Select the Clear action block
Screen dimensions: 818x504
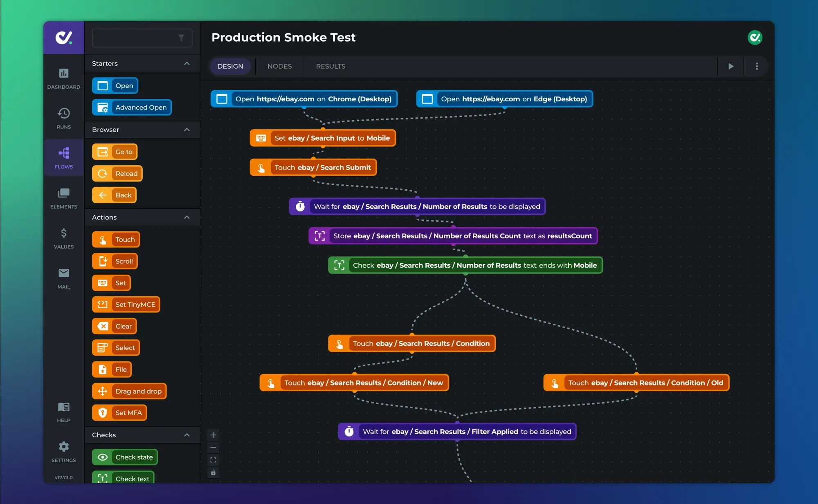(x=114, y=326)
